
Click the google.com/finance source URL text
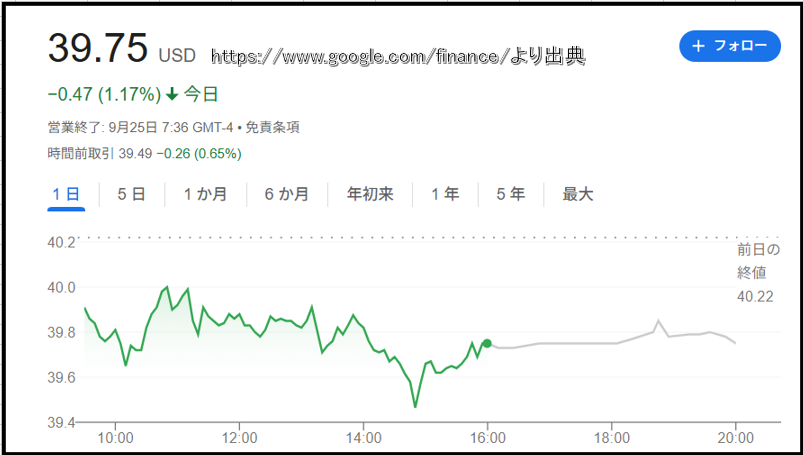coord(398,58)
